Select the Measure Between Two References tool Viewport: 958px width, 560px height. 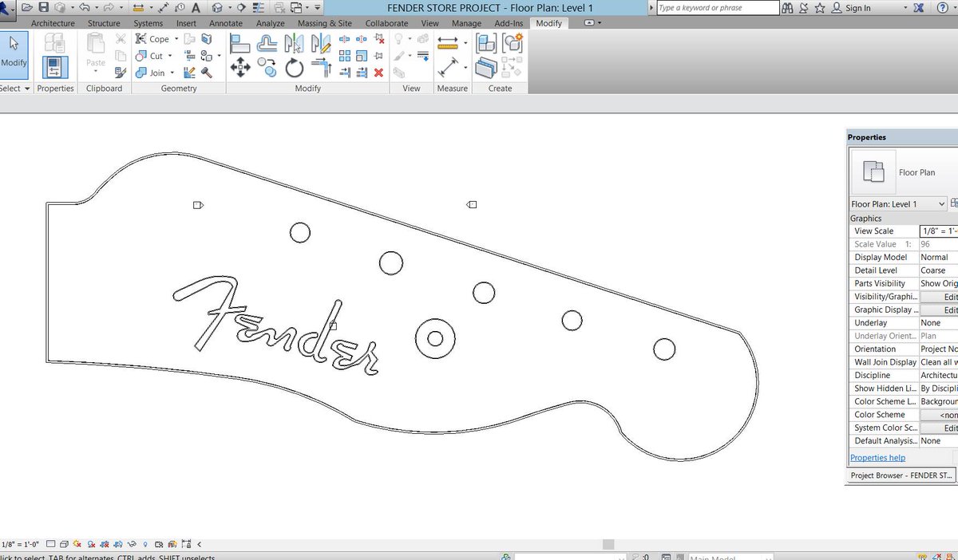(x=449, y=67)
